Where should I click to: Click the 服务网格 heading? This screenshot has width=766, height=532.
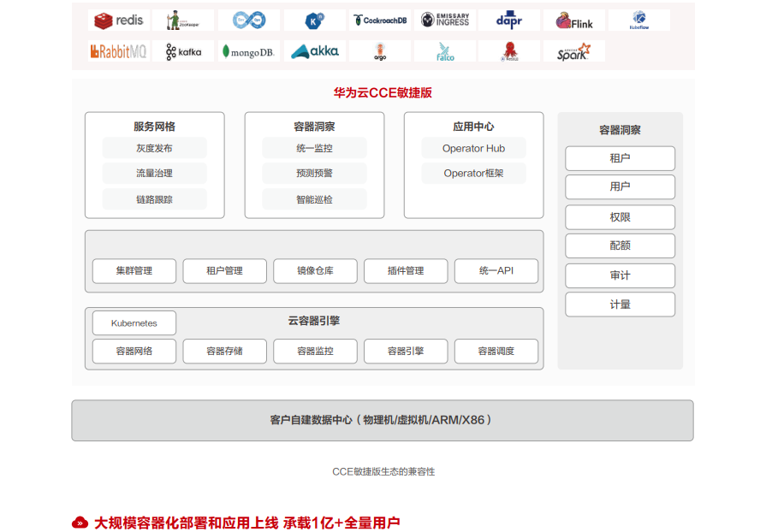tap(154, 127)
